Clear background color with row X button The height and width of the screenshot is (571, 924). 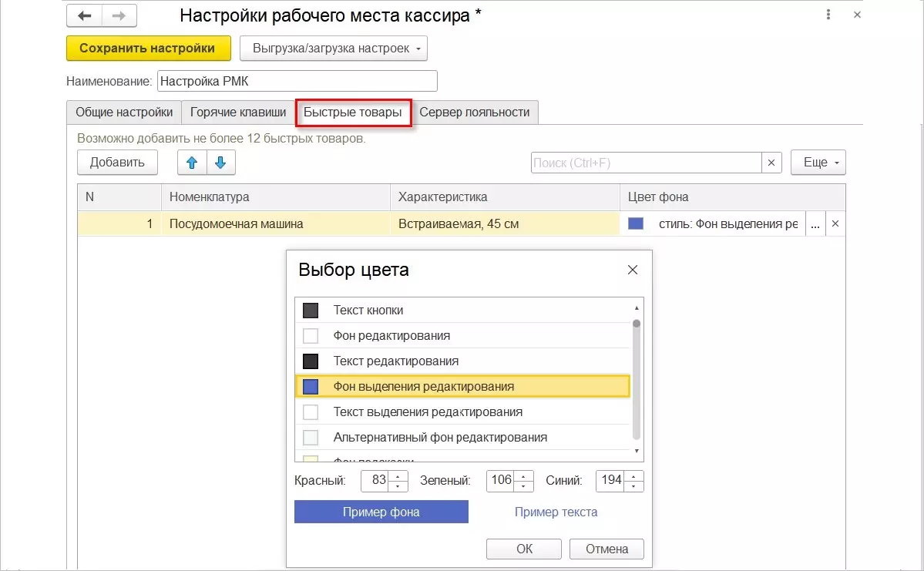point(835,224)
